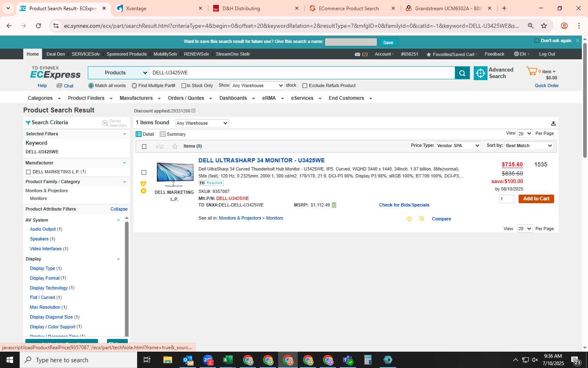Enable In Stock Only checkbox
The image size is (588, 368).
(x=184, y=86)
